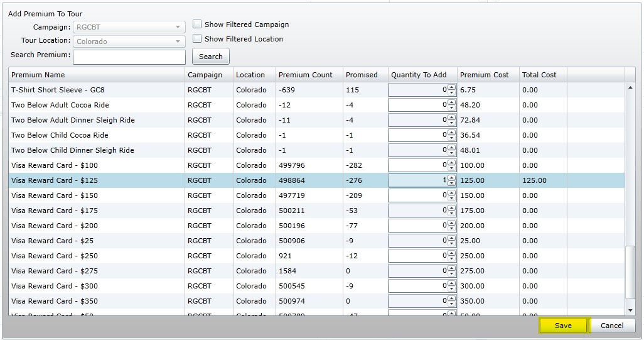Increase quantity for Visa Reward Card - $125
644x340 pixels.
tap(451, 178)
